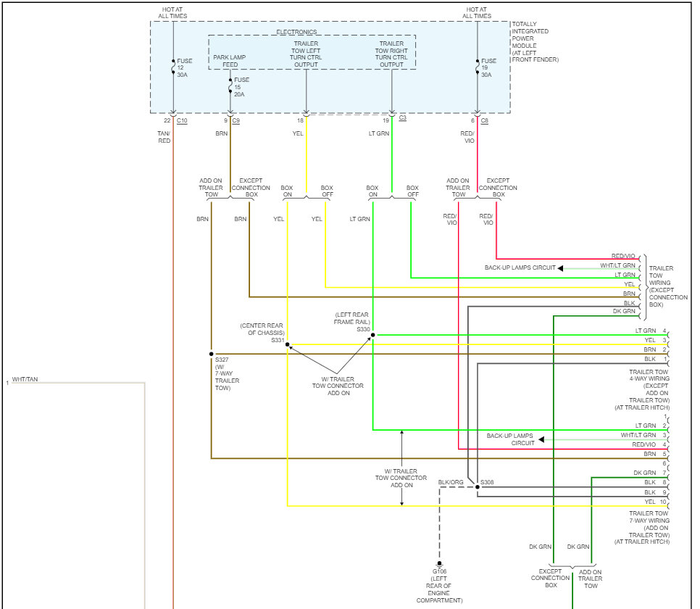Select splice label "S327 (W/ 7-WAY TRAILER TOW)"
Image resolution: width=700 pixels, height=609 pixels.
click(228, 374)
